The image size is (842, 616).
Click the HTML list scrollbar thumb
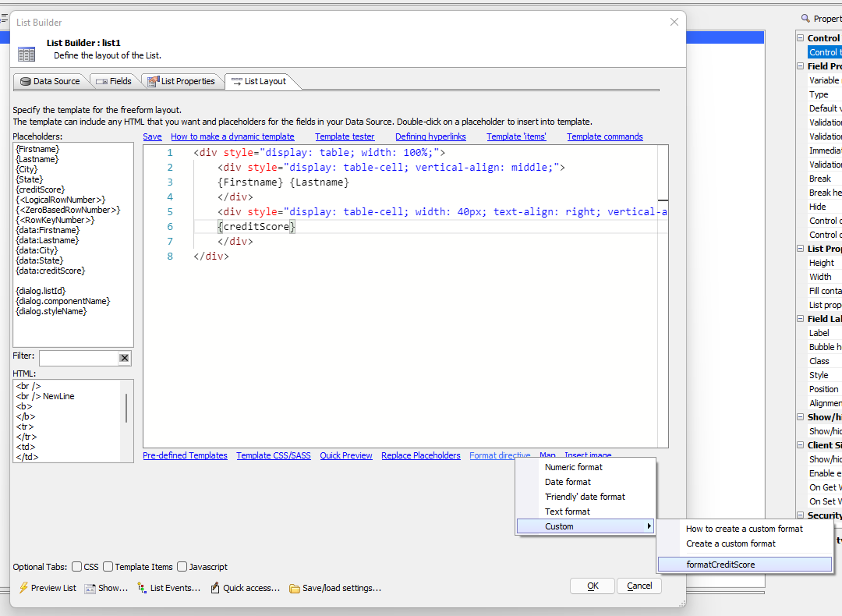tap(126, 408)
